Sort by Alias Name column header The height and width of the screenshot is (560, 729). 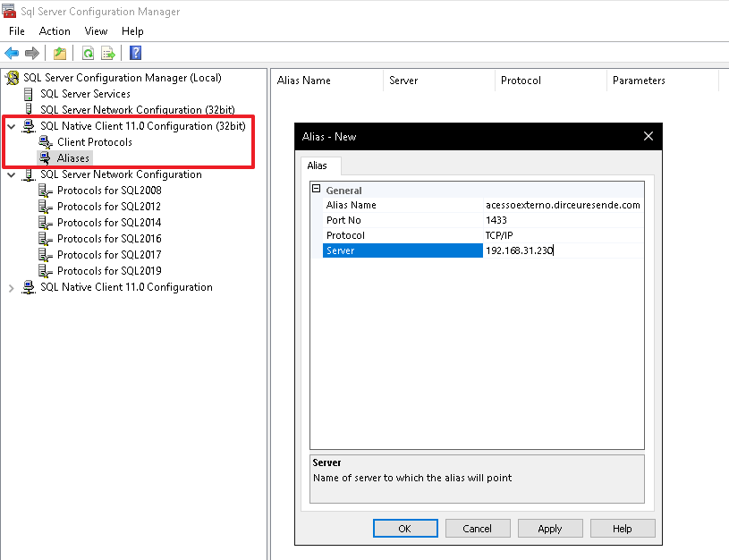tap(327, 81)
